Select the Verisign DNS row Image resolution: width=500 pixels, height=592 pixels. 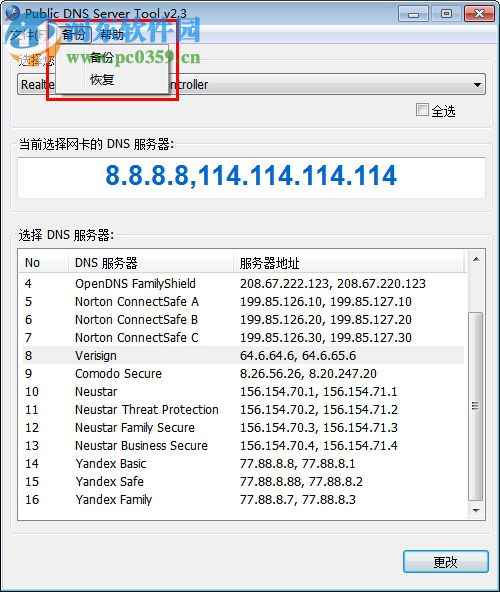[243, 355]
